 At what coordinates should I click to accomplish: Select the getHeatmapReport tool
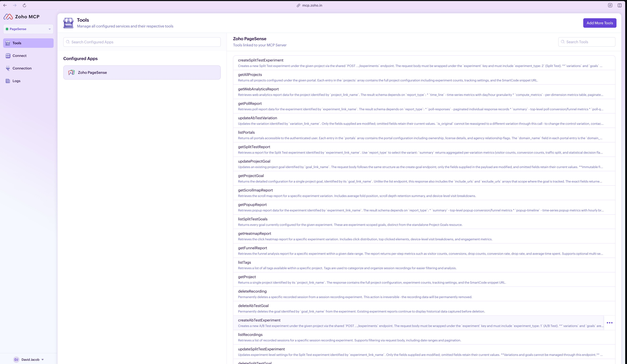click(x=424, y=236)
